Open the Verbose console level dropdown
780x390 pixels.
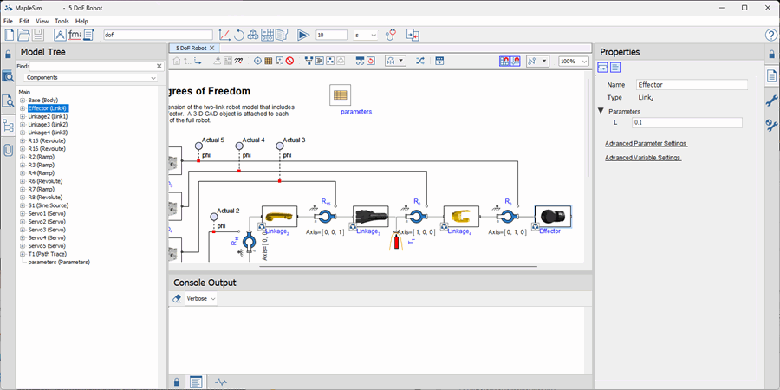click(x=201, y=299)
